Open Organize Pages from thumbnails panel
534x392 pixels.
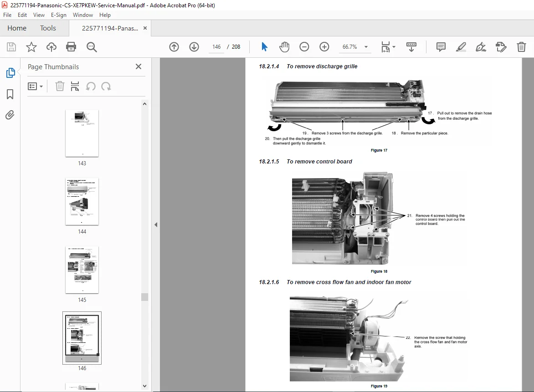point(75,87)
